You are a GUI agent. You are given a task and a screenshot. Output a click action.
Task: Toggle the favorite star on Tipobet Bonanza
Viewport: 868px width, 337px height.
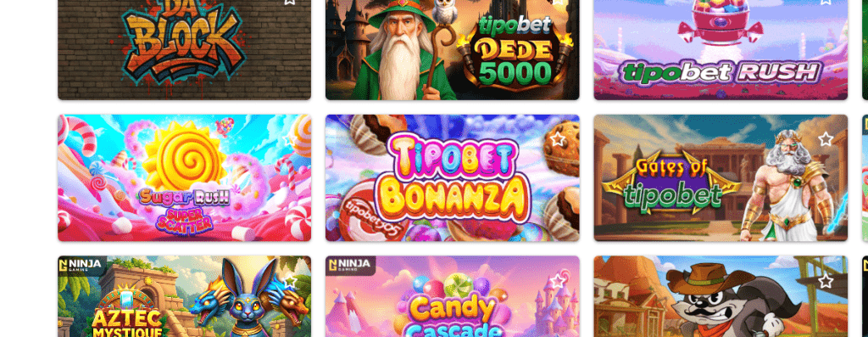[557, 139]
